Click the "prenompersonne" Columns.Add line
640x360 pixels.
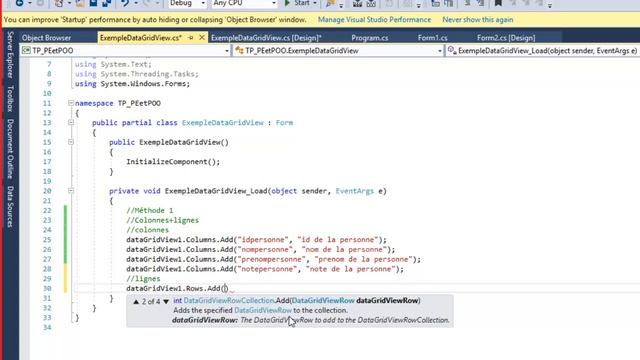273,259
